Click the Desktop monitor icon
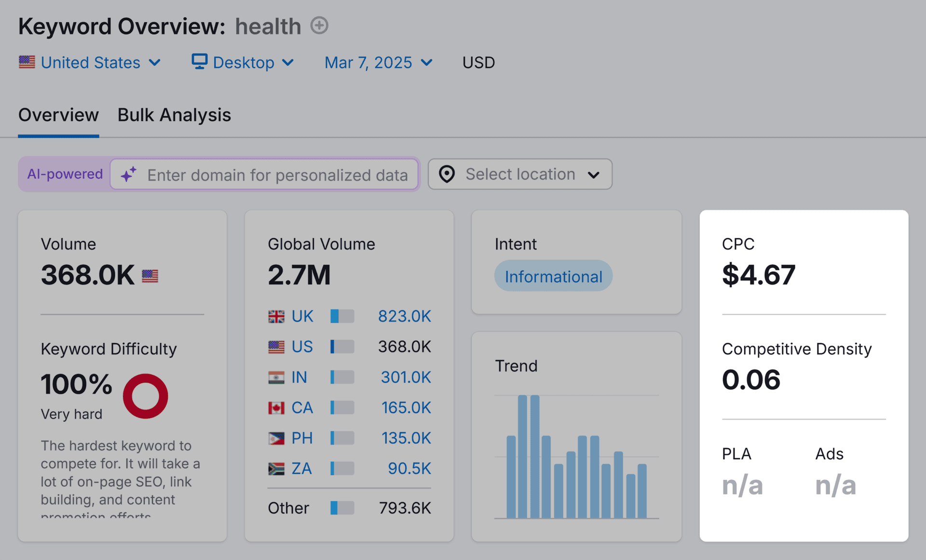The image size is (926, 560). coord(199,62)
